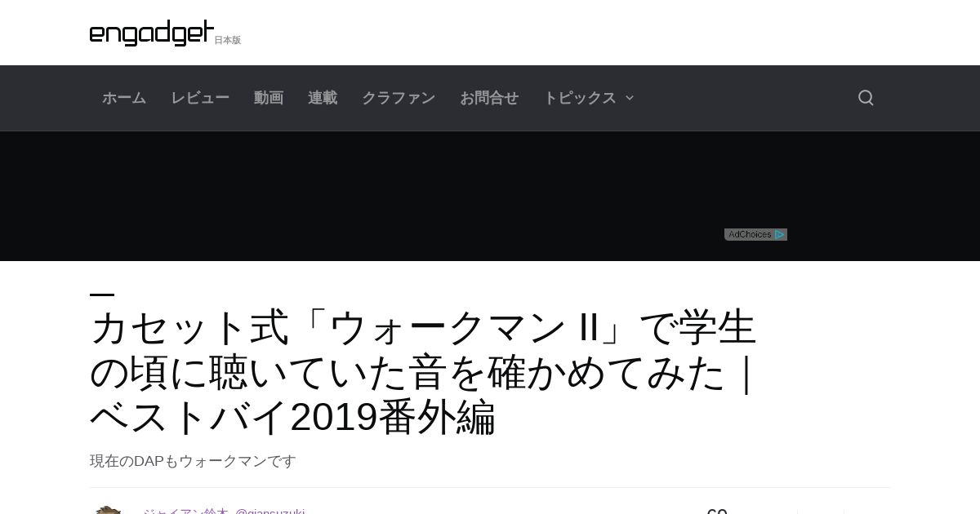Click the お問合せ link
The height and width of the screenshot is (514, 980).
(x=489, y=98)
